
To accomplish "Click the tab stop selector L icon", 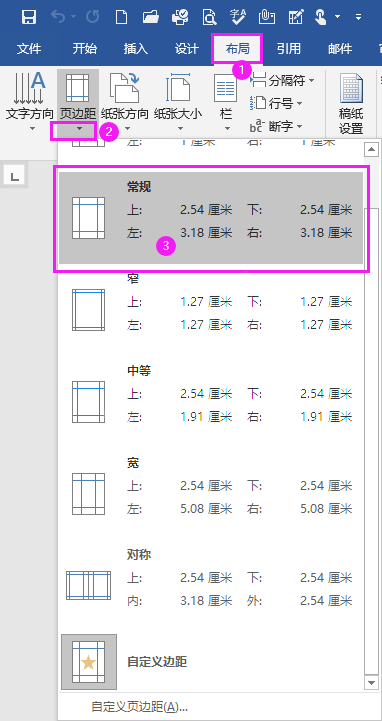I will click(15, 176).
